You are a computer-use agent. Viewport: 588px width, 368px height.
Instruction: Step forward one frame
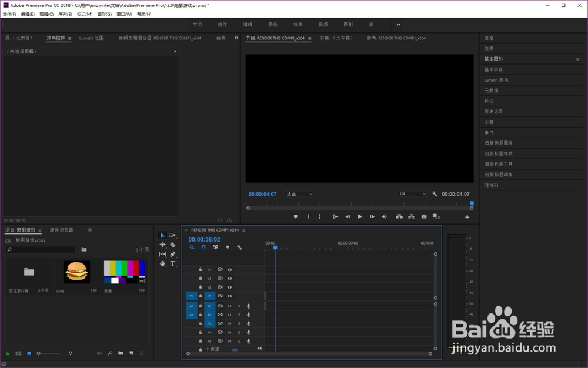(x=372, y=216)
